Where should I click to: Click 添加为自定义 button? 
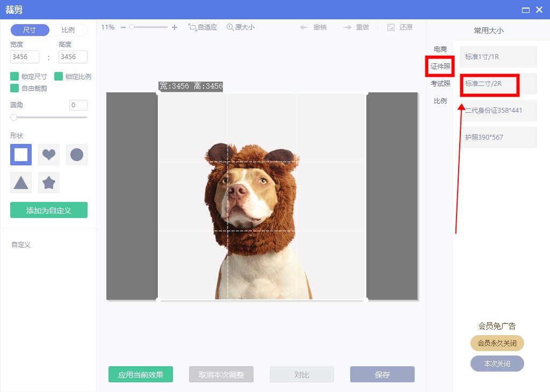point(49,210)
